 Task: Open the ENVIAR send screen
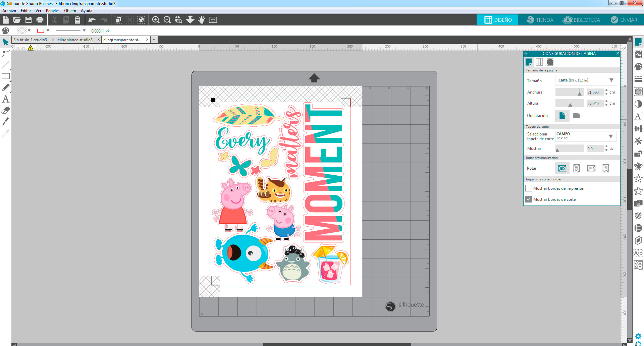pos(624,20)
